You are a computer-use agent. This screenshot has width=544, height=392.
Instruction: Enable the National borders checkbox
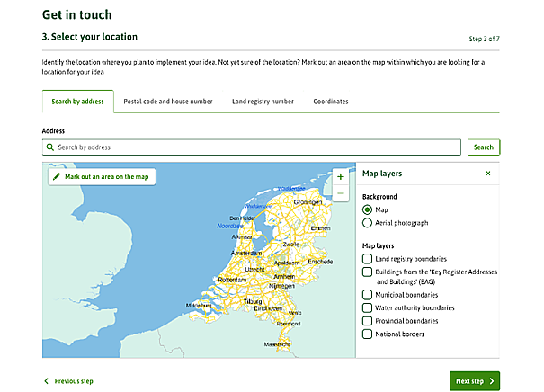coord(368,334)
